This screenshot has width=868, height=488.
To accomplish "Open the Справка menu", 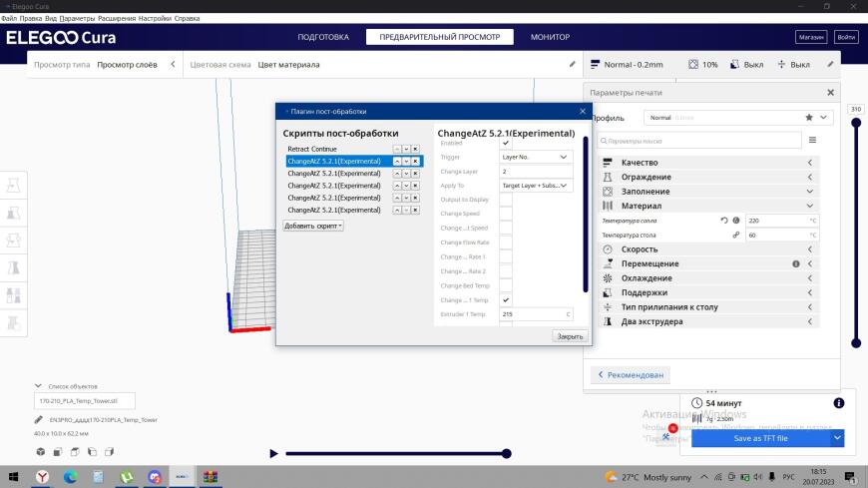I will (187, 18).
